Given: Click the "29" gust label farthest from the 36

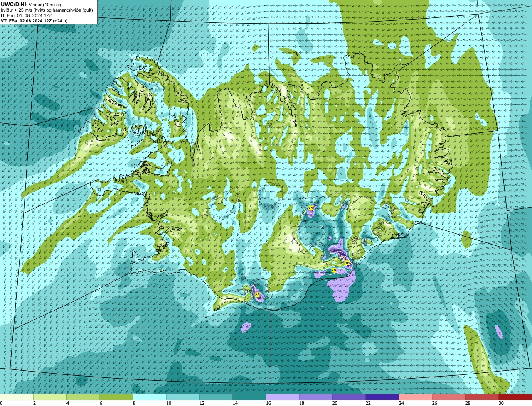Looking at the screenshot, I should coord(311,208).
